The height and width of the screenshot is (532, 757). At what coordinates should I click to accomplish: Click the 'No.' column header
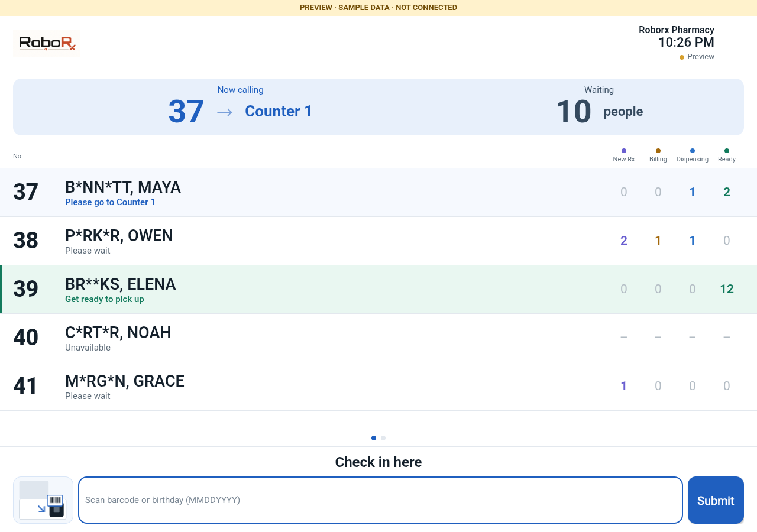click(x=18, y=156)
